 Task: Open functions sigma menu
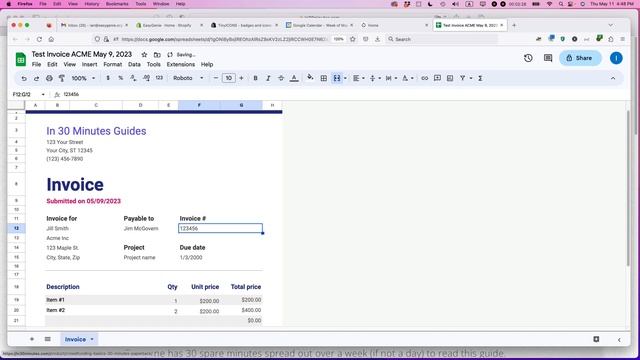pyautogui.click(x=480, y=78)
